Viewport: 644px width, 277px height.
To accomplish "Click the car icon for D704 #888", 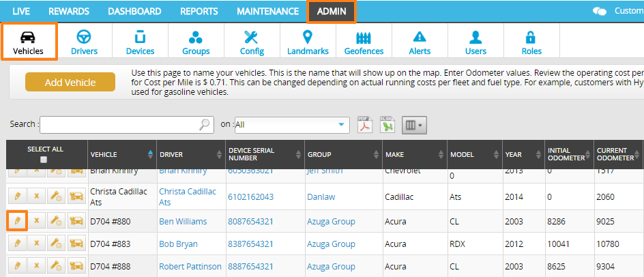I will (76, 266).
